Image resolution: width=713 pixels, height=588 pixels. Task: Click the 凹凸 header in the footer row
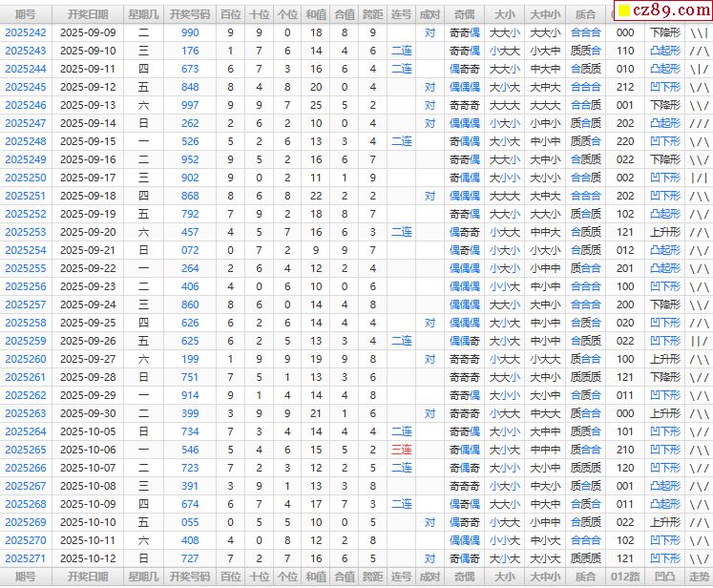(664, 577)
